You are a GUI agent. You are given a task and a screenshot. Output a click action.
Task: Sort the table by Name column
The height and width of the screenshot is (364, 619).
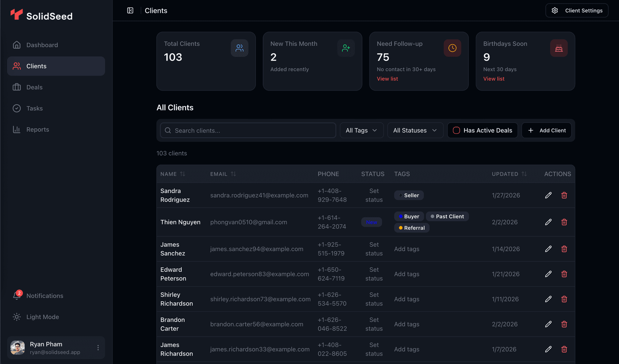(172, 174)
